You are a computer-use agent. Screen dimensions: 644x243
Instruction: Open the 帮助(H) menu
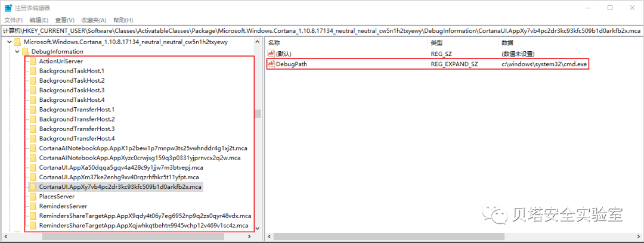click(123, 20)
